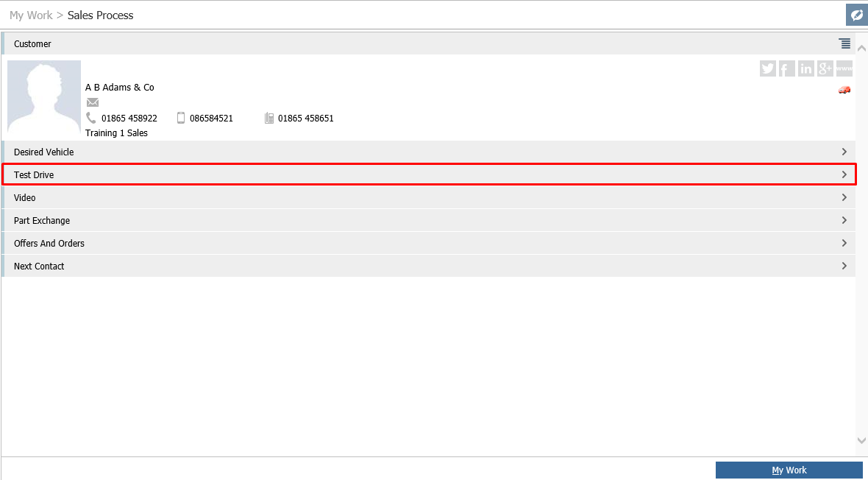Screen dimensions: 868x480
Task: Go to My Work breadcrumb link
Action: [31, 15]
